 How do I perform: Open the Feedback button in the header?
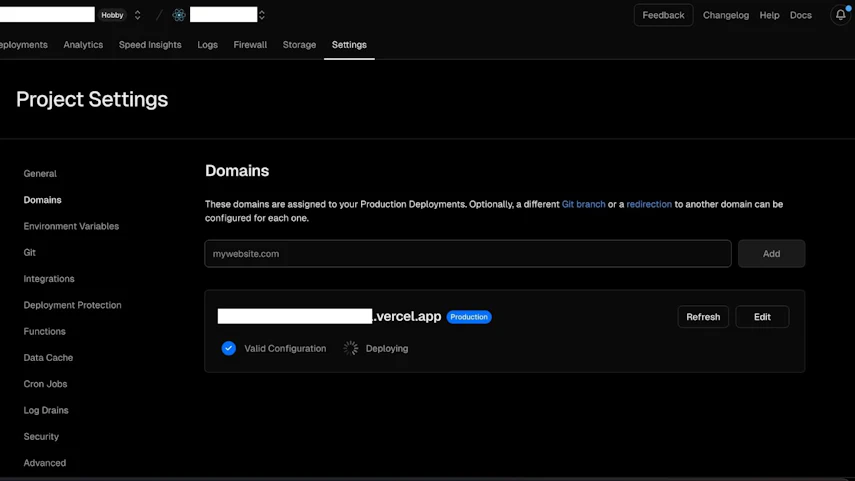point(663,15)
